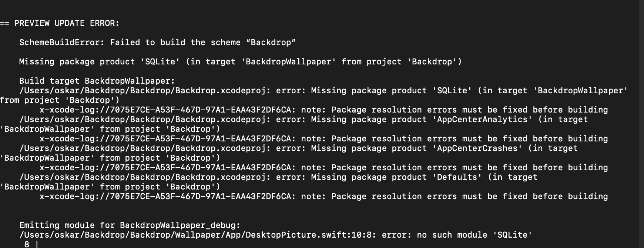Click the 'AppCenterAnalytics' package product name
The width and height of the screenshot is (644, 248).
pos(483,120)
